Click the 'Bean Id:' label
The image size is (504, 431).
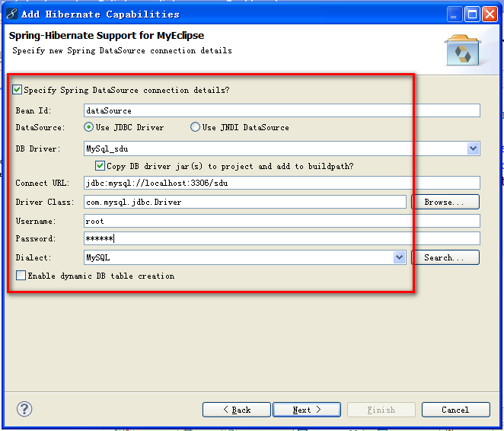click(33, 110)
